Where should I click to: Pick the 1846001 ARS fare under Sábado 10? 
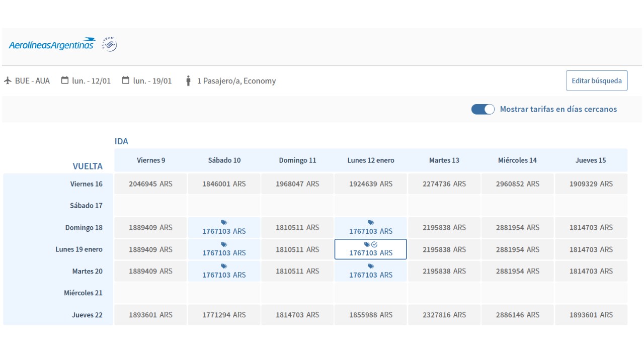pos(224,184)
